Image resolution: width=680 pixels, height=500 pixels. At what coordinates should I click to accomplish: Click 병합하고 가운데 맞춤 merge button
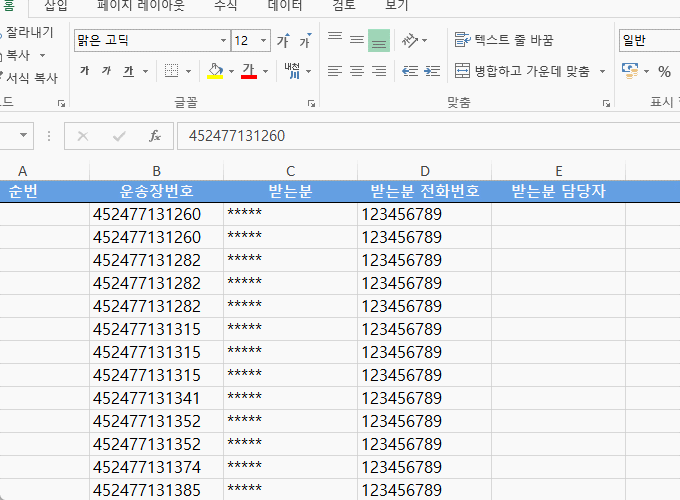[523, 71]
